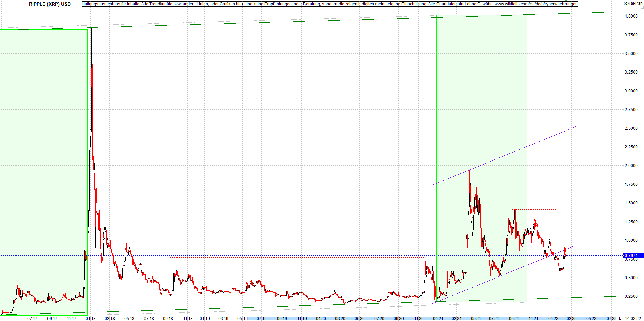
Task: Click the 2.5000 price axis label
Action: [631, 128]
